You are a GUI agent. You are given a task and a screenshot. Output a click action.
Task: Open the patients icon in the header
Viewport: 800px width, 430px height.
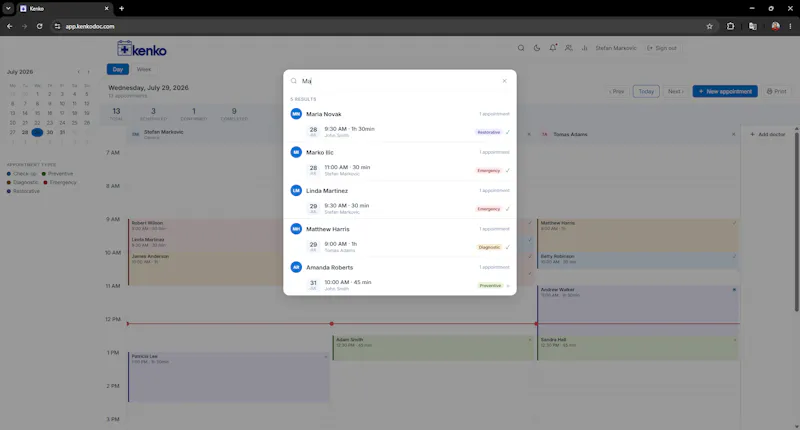point(568,48)
